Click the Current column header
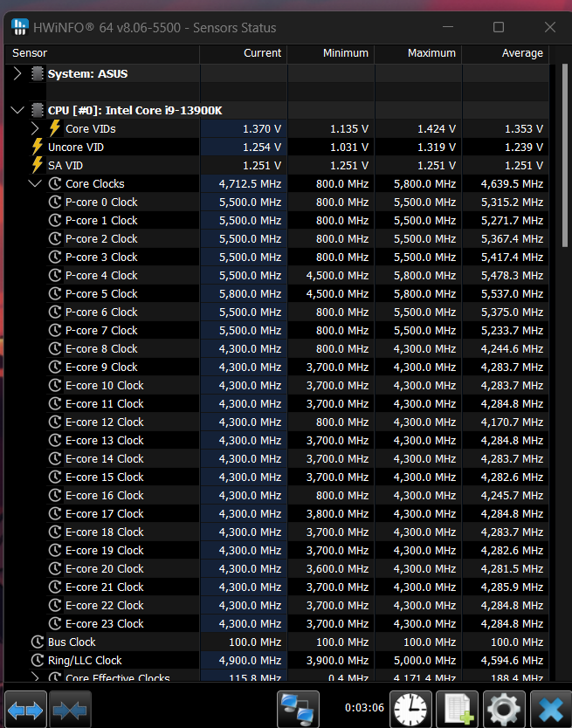Image resolution: width=572 pixels, height=728 pixels. [x=244, y=53]
